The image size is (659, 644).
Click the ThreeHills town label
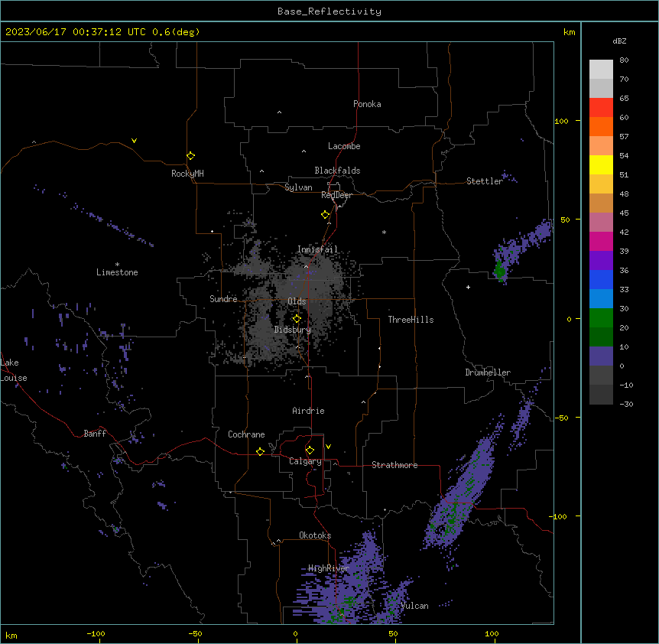411,320
